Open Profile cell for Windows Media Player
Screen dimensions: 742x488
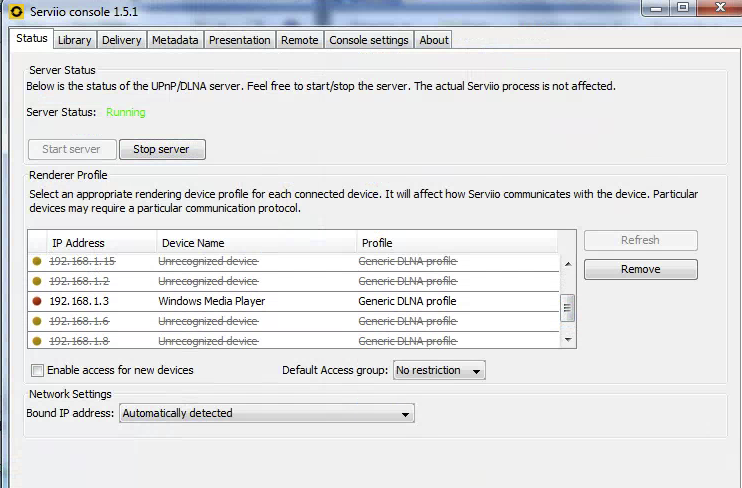pyautogui.click(x=407, y=301)
